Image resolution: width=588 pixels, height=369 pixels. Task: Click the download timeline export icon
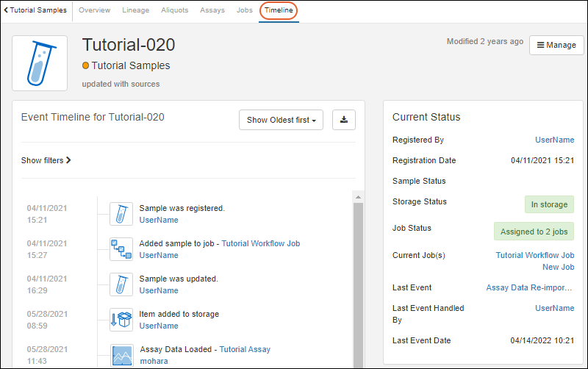coord(344,120)
